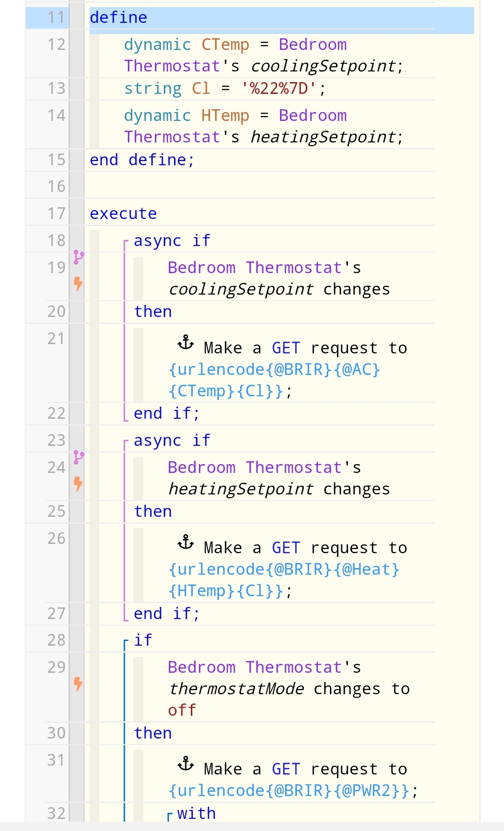This screenshot has height=831, width=504.
Task: Click the anchor icon on line 31
Action: [186, 764]
